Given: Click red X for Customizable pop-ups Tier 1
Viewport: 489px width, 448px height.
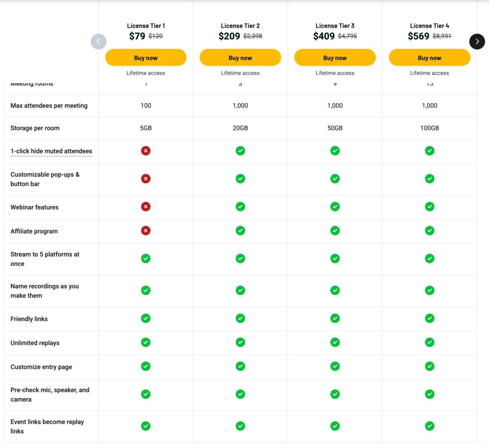Looking at the screenshot, I should click(x=145, y=179).
